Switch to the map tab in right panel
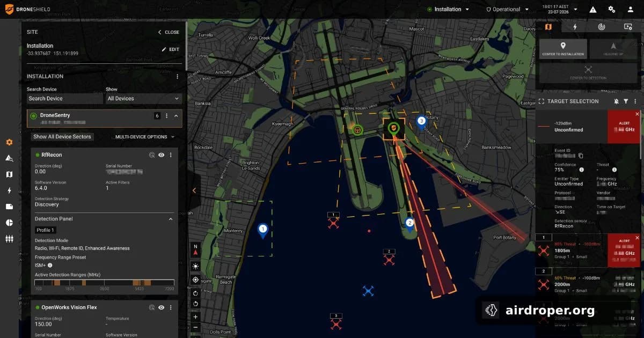The image size is (644, 338). [548, 27]
